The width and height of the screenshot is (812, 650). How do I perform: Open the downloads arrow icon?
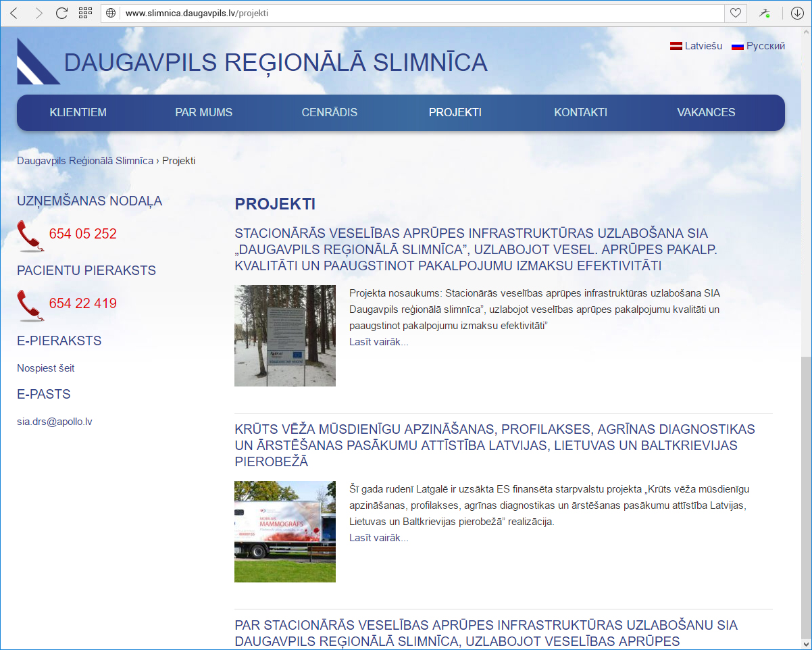(x=797, y=13)
